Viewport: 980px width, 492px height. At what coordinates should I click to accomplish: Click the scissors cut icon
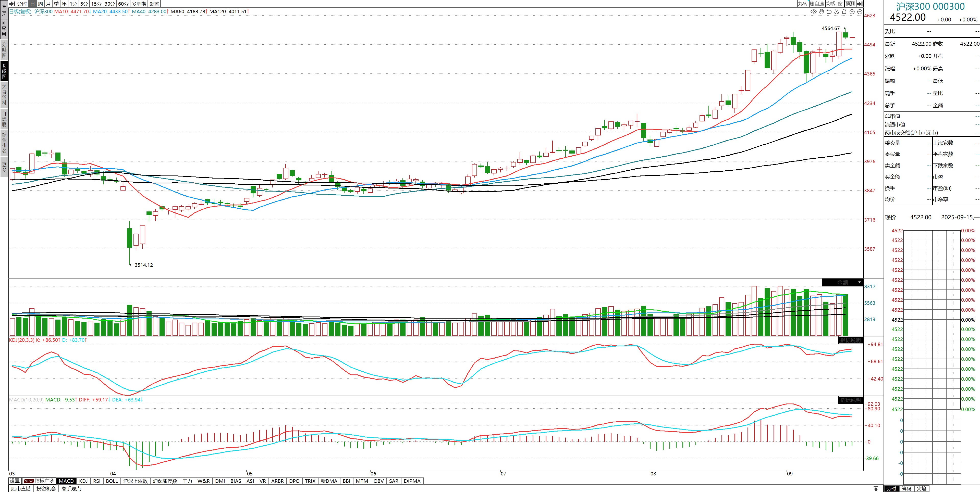tap(837, 11)
